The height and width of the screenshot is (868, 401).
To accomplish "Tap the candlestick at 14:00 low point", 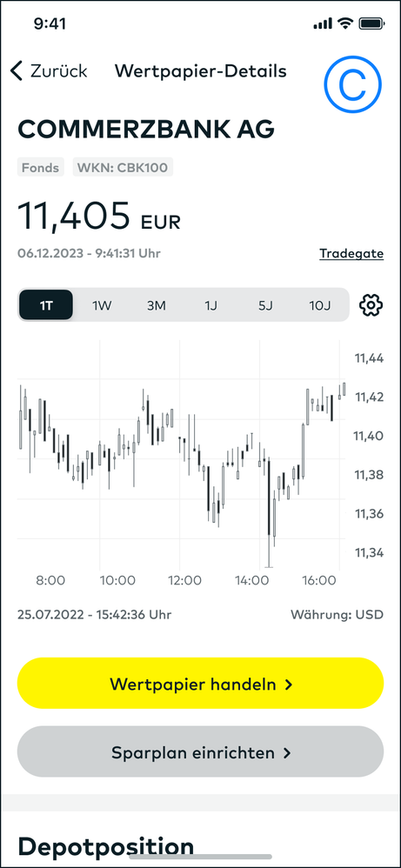I will click(x=269, y=512).
